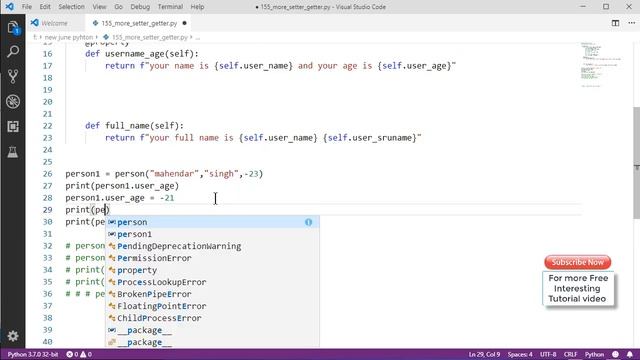
Task: Open the Help menu
Action: 197,7
